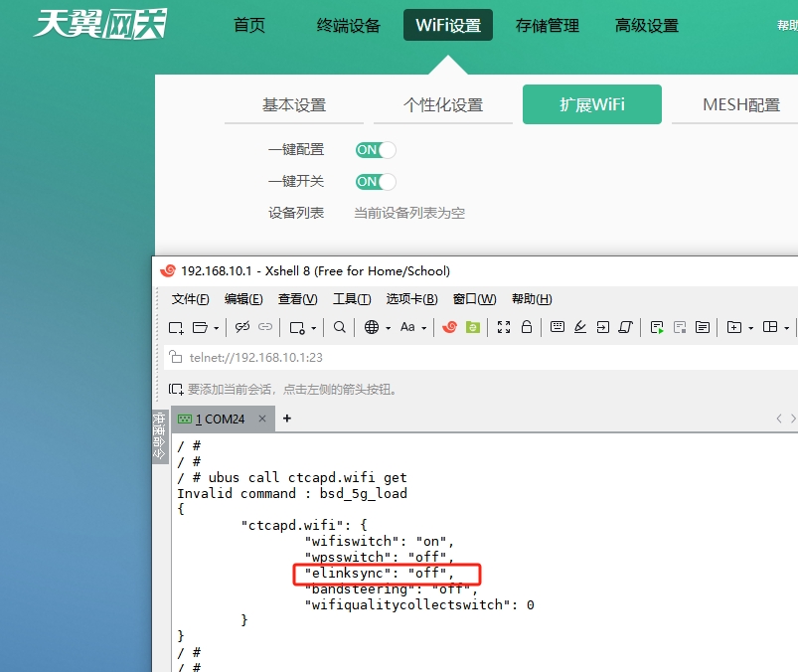Viewport: 798px width, 672px height.
Task: Click the stop logging icon
Action: pyautogui.click(x=680, y=327)
